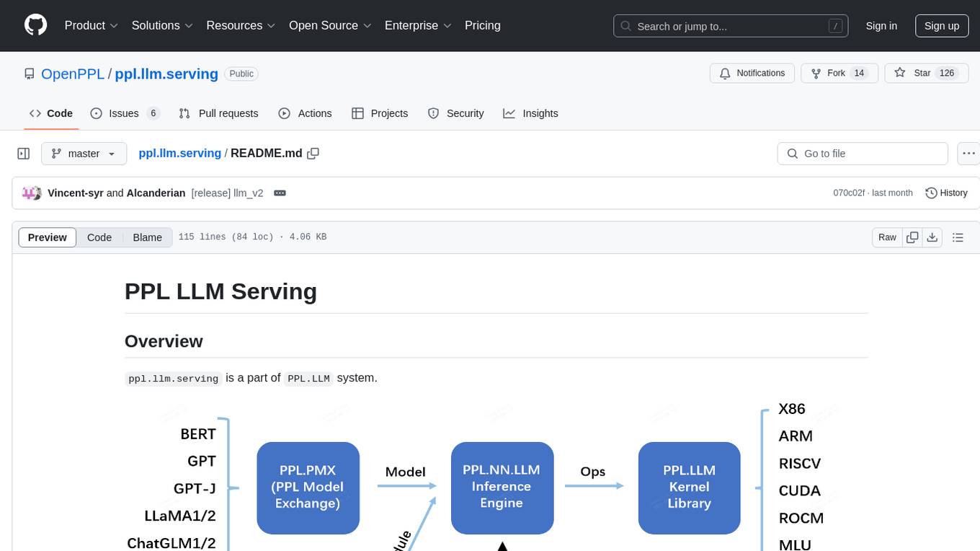Viewport: 980px width, 551px height.
Task: Click the PPL LLM Serving architecture diagram
Action: [496, 474]
